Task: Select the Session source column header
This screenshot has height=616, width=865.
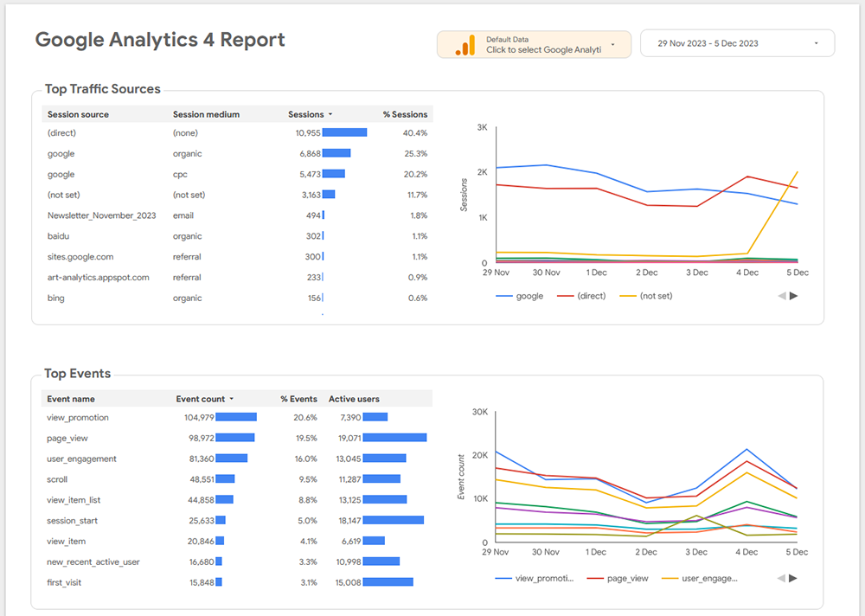Action: click(x=78, y=114)
